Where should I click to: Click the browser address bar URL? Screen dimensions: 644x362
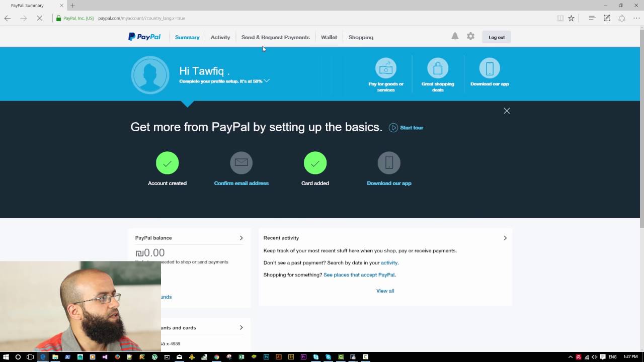coord(141,18)
